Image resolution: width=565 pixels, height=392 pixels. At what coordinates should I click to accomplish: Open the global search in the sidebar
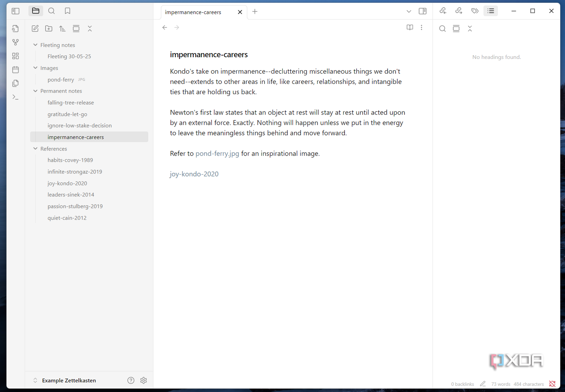pos(52,11)
